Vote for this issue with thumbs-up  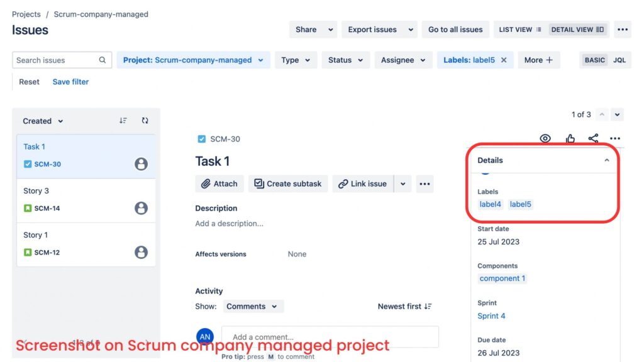click(x=570, y=138)
